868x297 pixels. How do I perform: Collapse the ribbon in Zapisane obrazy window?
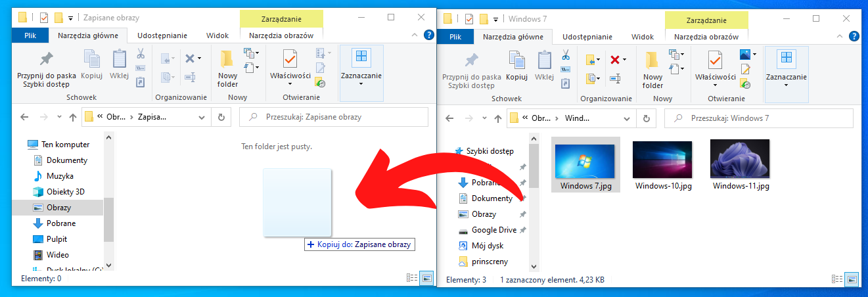[415, 35]
